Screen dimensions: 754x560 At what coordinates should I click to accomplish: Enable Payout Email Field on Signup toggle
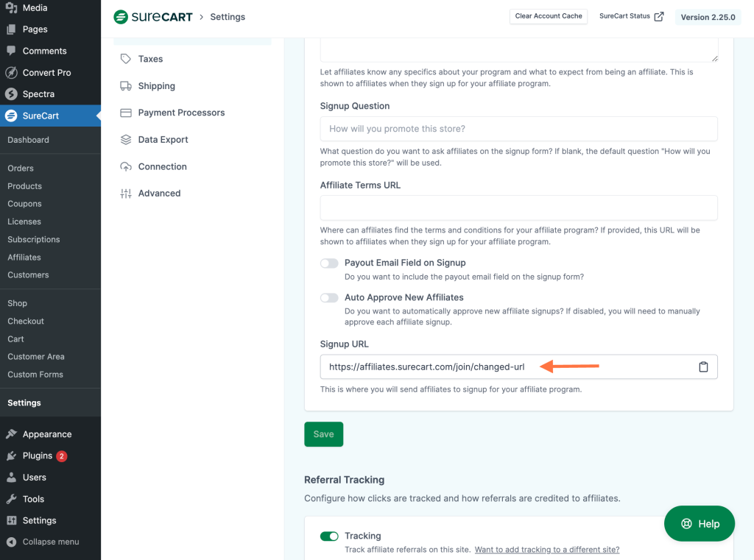click(329, 263)
